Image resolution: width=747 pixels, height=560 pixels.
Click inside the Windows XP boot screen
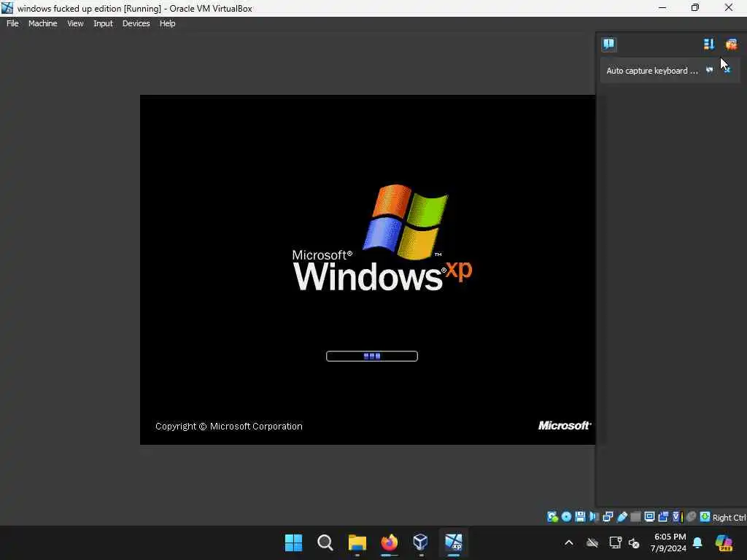click(x=368, y=270)
